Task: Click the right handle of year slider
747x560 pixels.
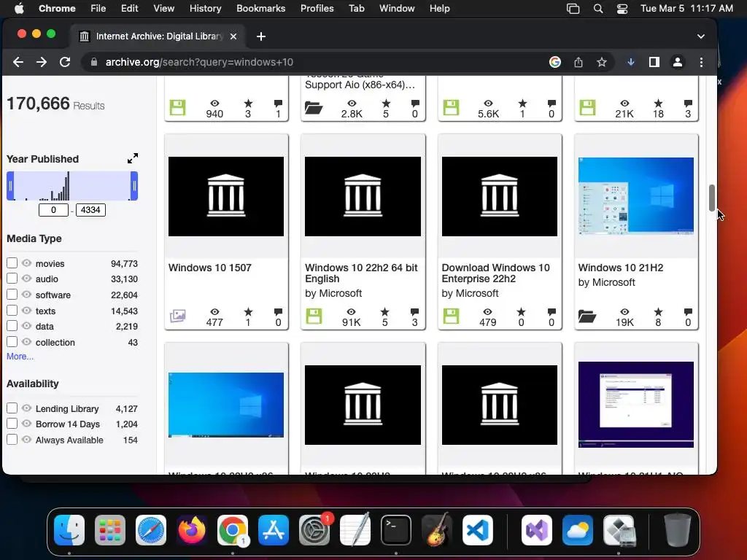Action: pos(134,186)
